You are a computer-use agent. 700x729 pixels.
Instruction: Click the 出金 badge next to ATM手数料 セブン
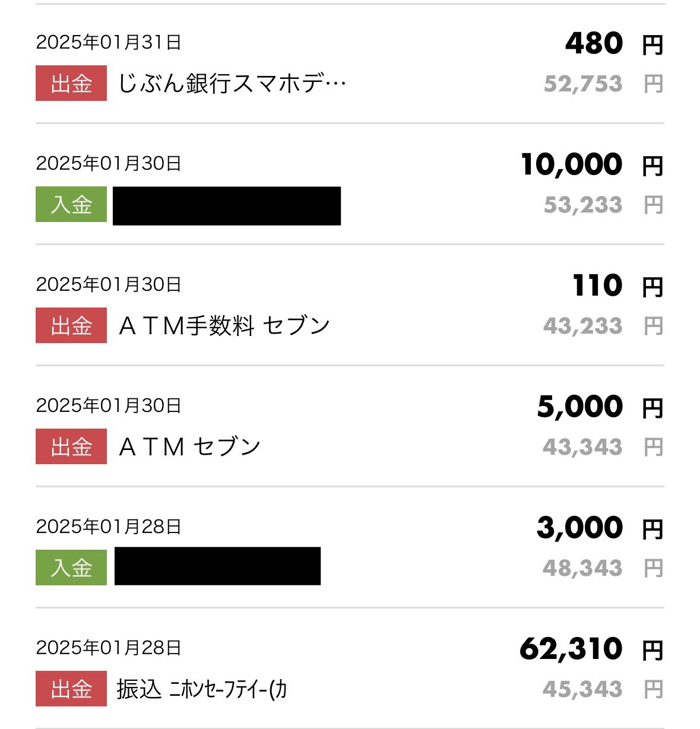pos(71,326)
